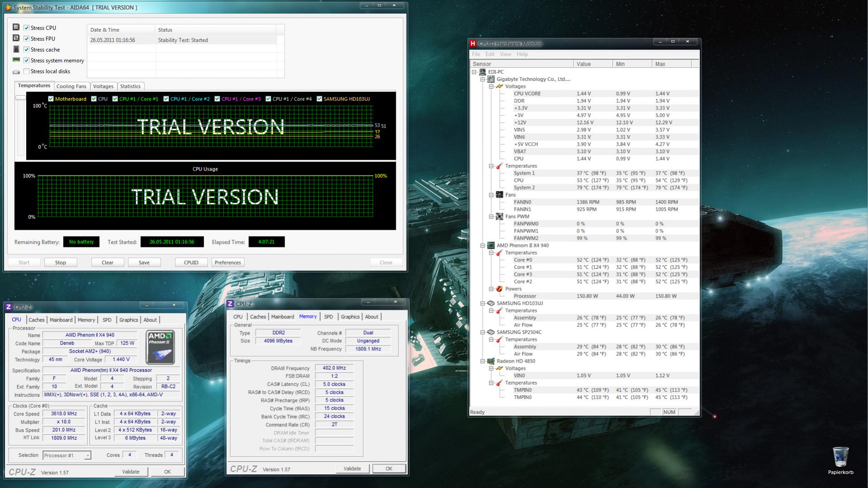Click the SAMSUNG HD103UJ hard drive icon

tap(491, 303)
